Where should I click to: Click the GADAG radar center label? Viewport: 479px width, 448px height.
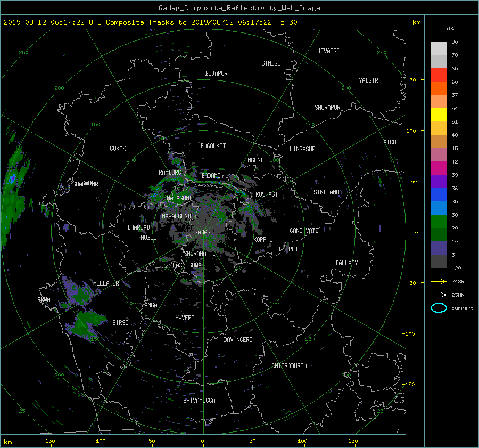point(203,232)
